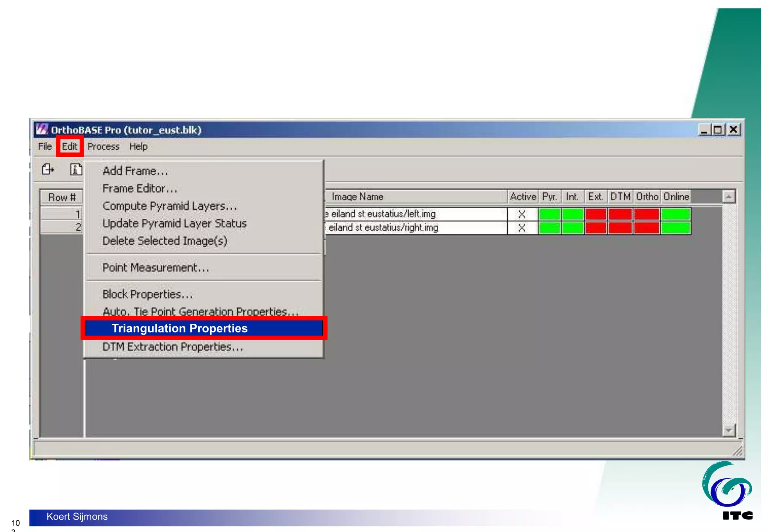
Task: Click green Pyr. status cell for right.img
Action: (x=549, y=228)
